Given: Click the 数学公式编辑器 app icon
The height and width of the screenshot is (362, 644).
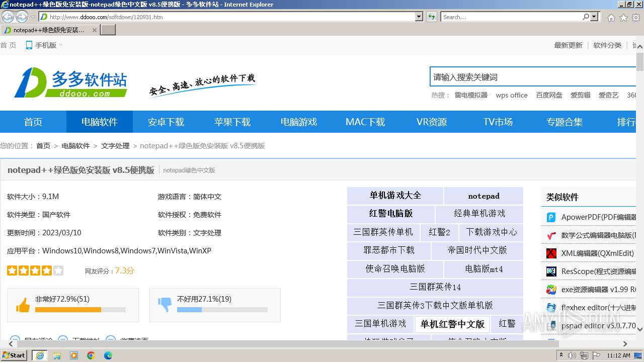Looking at the screenshot, I should (551, 235).
